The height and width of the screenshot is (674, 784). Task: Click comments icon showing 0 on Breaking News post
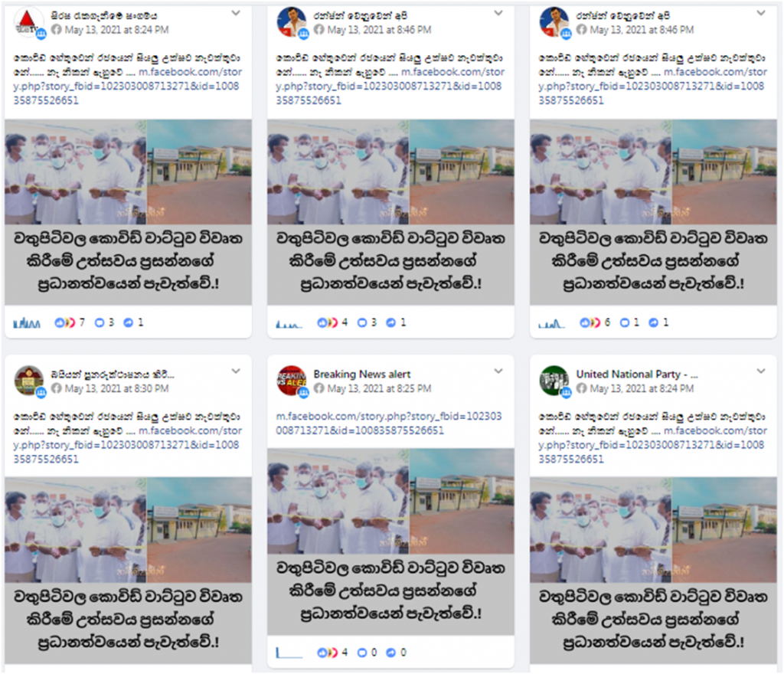pos(362,653)
